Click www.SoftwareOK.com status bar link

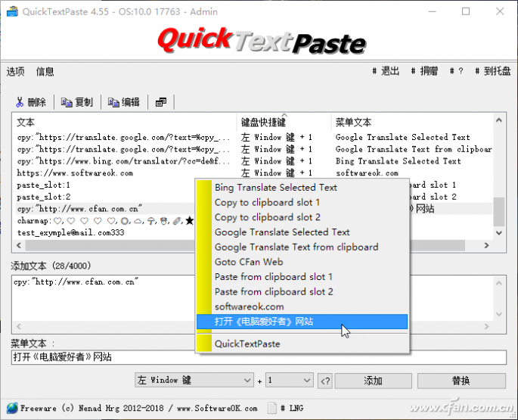click(217, 408)
